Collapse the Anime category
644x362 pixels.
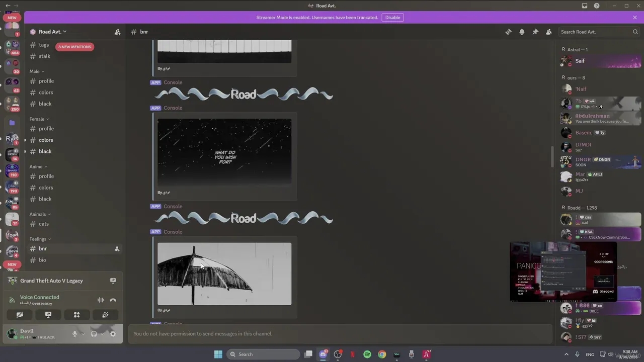[38, 166]
